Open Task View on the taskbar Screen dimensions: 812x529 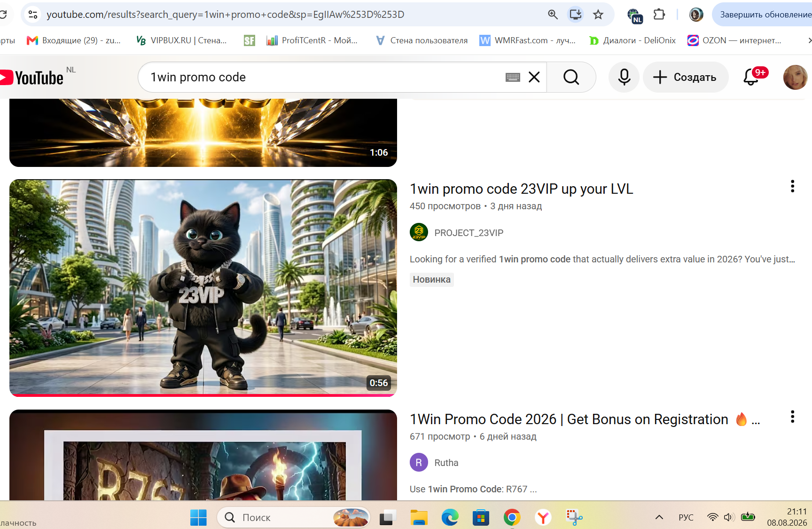pyautogui.click(x=387, y=518)
